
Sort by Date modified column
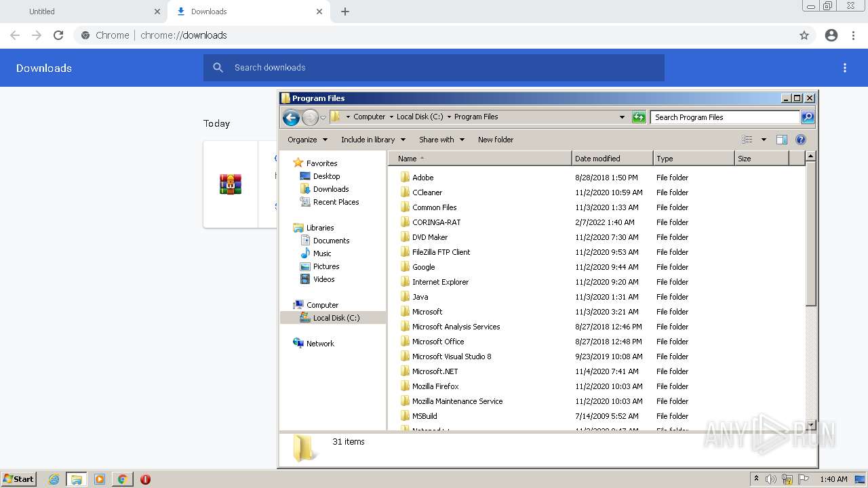612,159
